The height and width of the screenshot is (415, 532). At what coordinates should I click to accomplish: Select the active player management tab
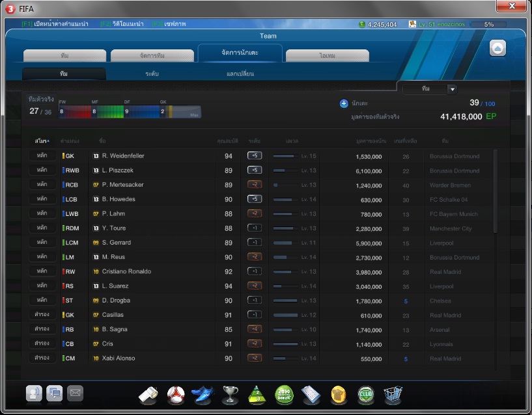(x=240, y=53)
